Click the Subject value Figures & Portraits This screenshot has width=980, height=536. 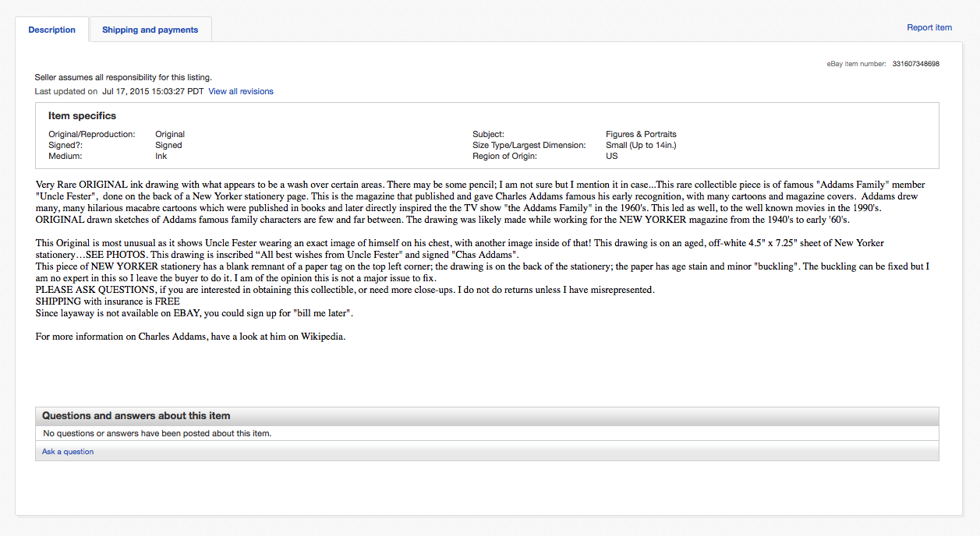click(x=641, y=134)
